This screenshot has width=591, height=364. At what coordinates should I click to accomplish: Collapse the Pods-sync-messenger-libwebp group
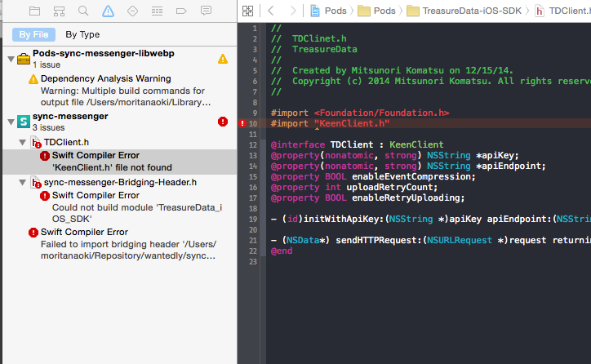pos(11,59)
